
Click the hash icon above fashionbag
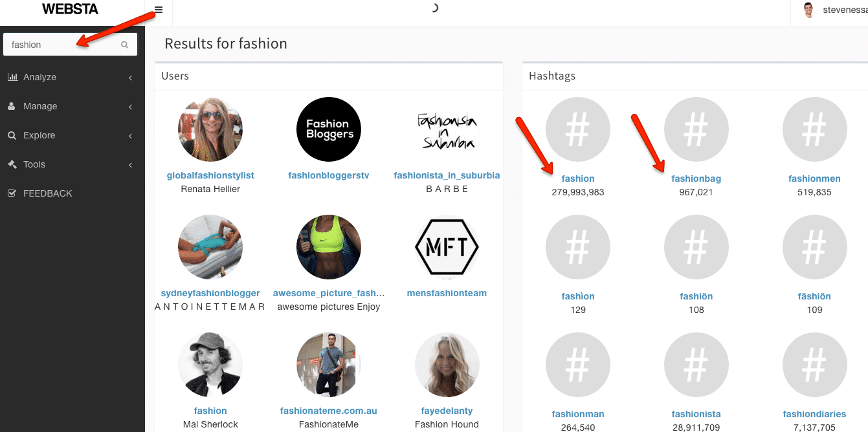click(696, 131)
